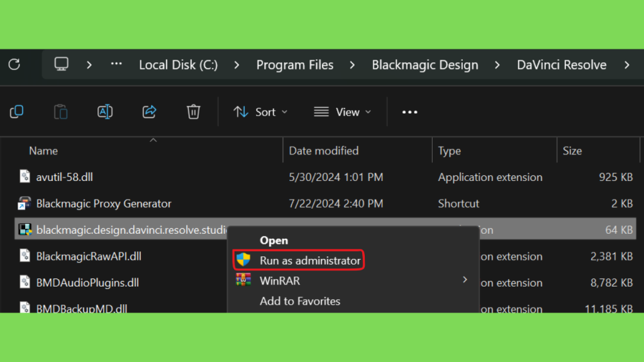
Task: Click the 8,782 KB size cell
Action: [611, 283]
